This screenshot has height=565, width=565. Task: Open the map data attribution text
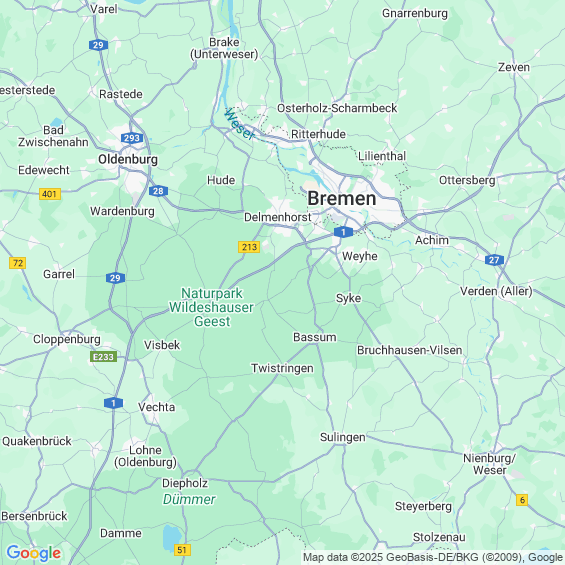pyautogui.click(x=432, y=557)
